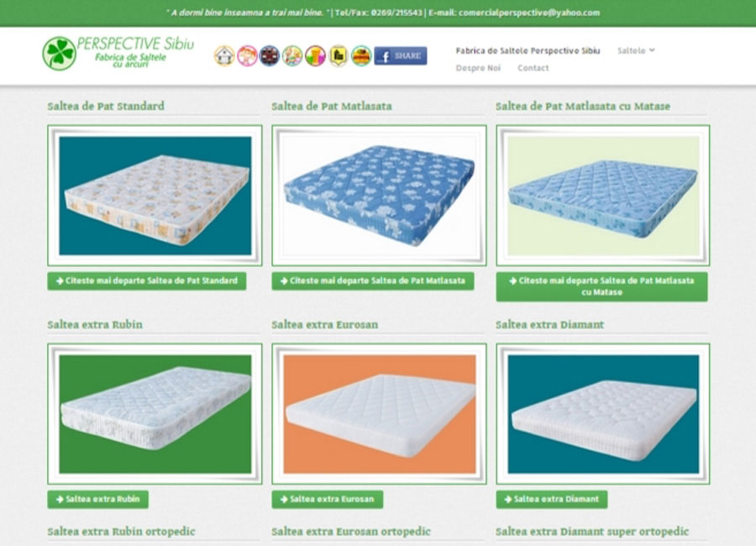Click the Saltea extra Rubin green button

(98, 499)
